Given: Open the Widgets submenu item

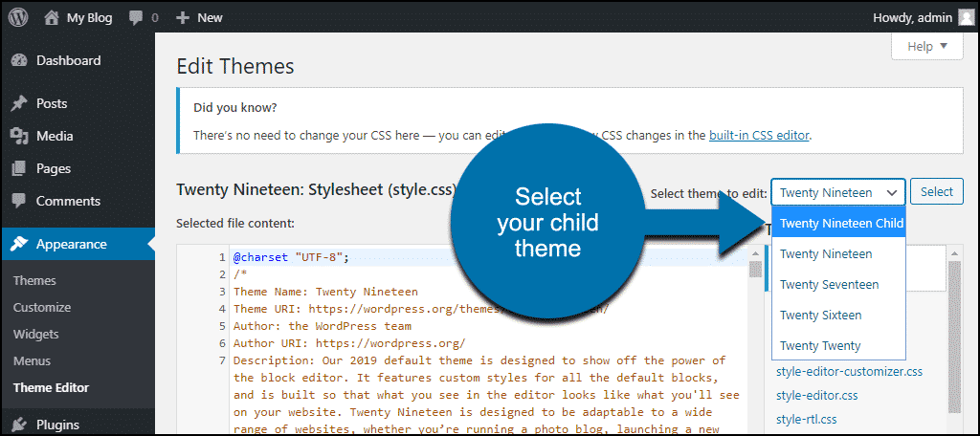Looking at the screenshot, I should (35, 335).
